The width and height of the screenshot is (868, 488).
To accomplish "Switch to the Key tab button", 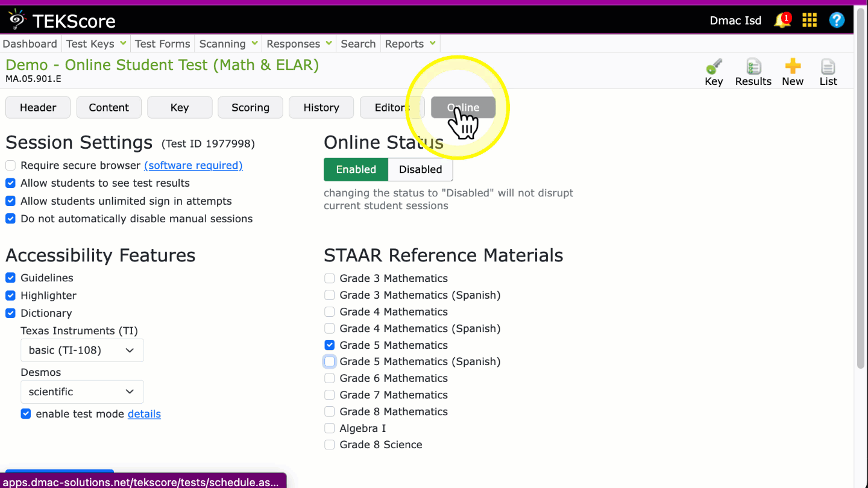I will point(180,107).
